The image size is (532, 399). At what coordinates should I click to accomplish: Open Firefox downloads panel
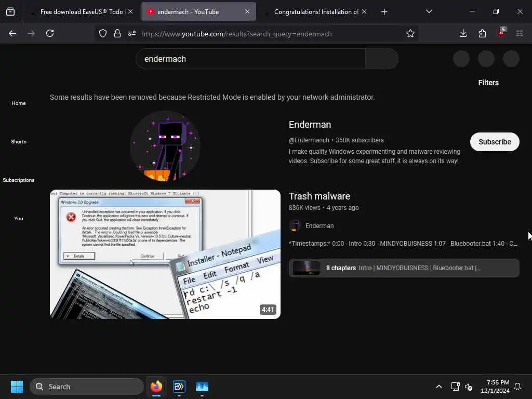tap(463, 33)
